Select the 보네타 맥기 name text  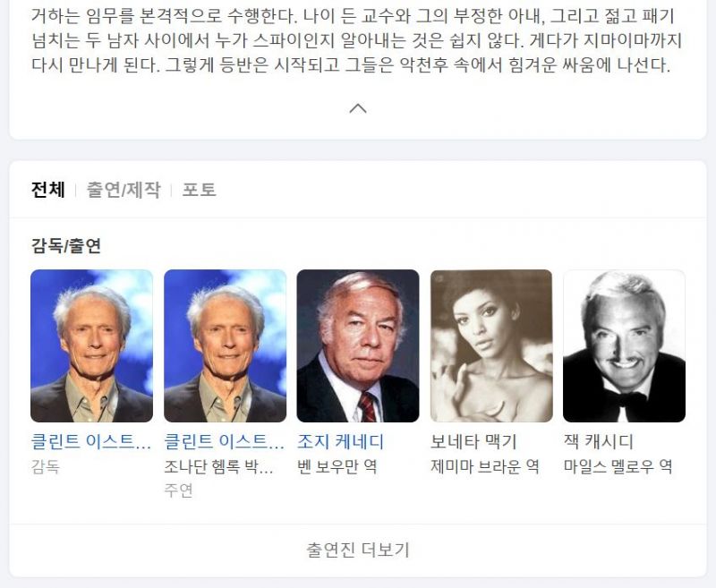coord(473,441)
